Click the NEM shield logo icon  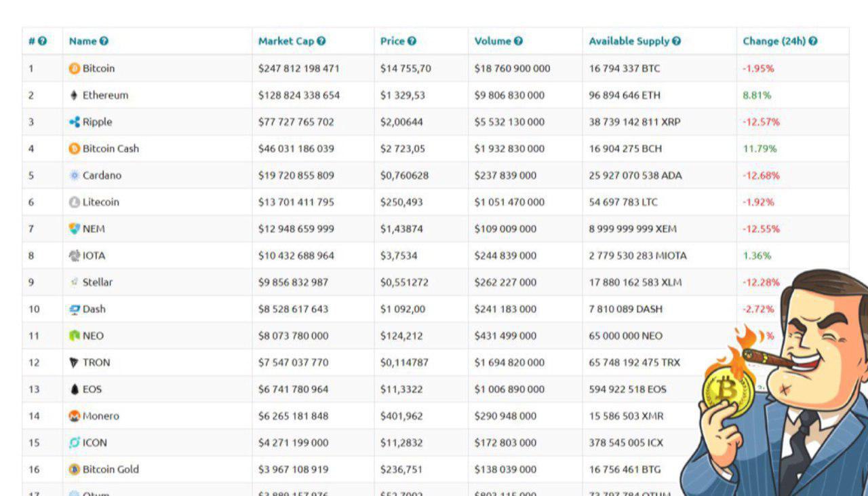[x=75, y=229]
